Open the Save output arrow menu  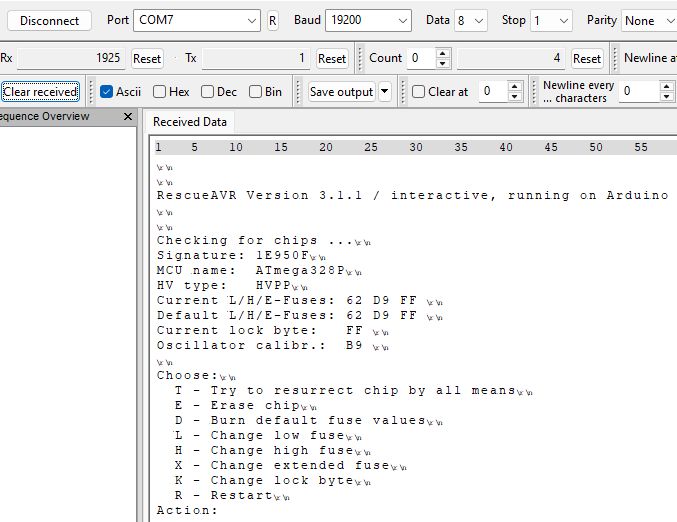pos(385,92)
